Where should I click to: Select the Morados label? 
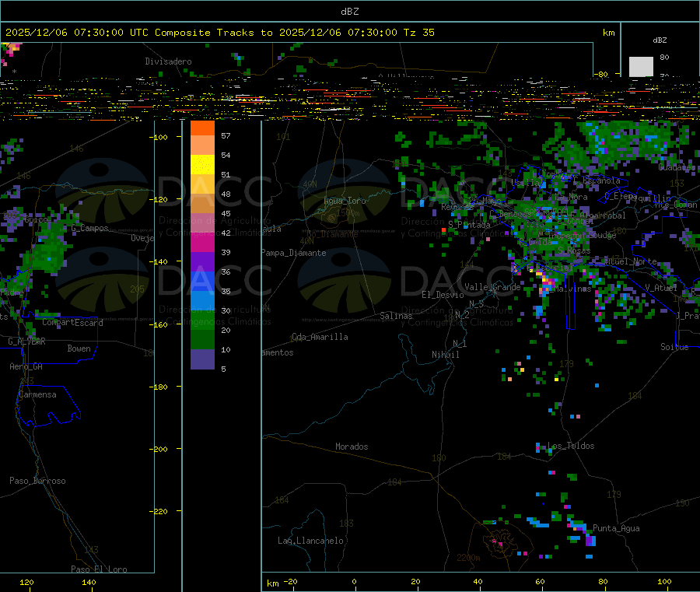pos(352,447)
